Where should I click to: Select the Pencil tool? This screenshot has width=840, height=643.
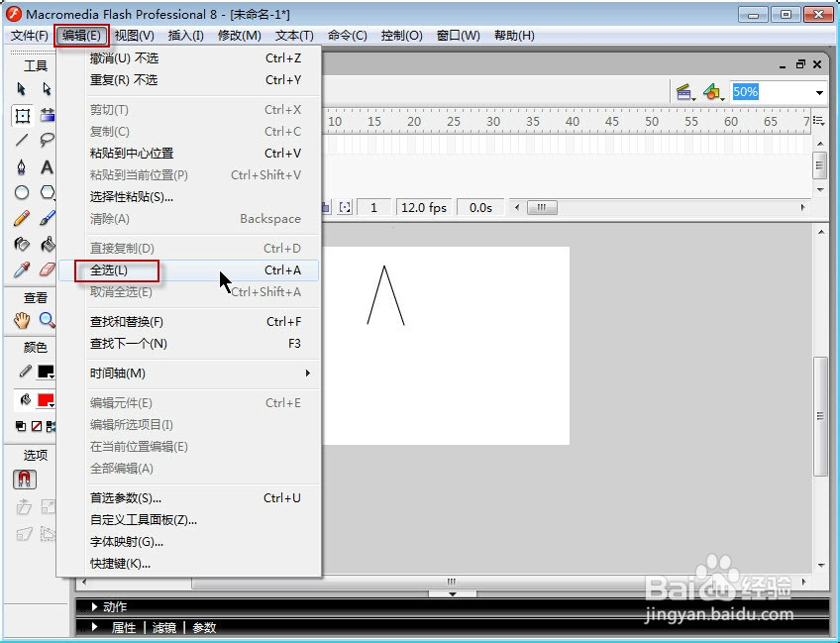tap(22, 219)
